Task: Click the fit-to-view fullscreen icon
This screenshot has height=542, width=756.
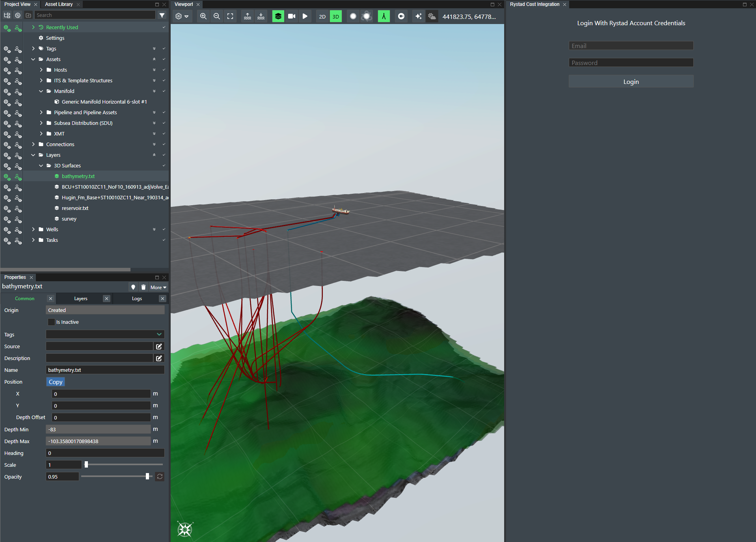Action: tap(230, 17)
